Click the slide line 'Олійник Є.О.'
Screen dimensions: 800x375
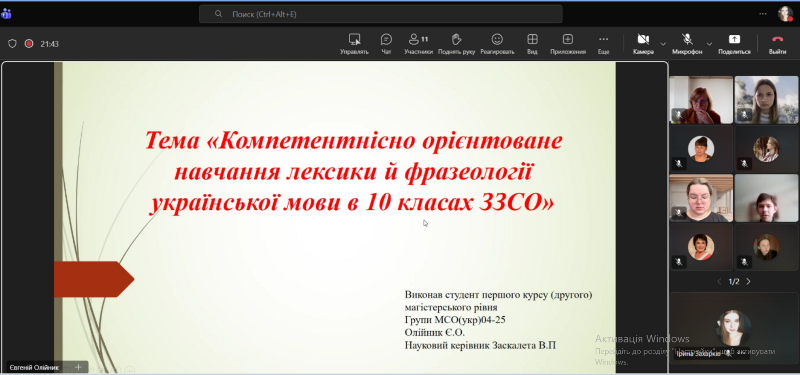pyautogui.click(x=434, y=333)
